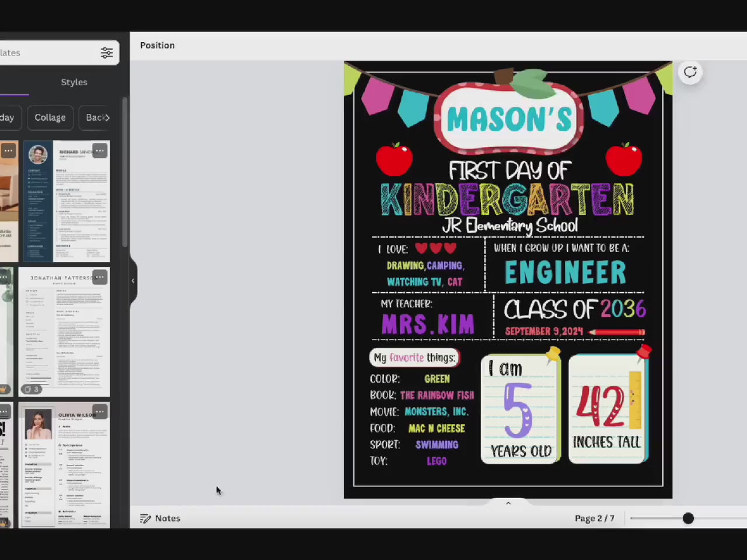
Task: Open the Notes icon in the bottom bar
Action: (145, 518)
